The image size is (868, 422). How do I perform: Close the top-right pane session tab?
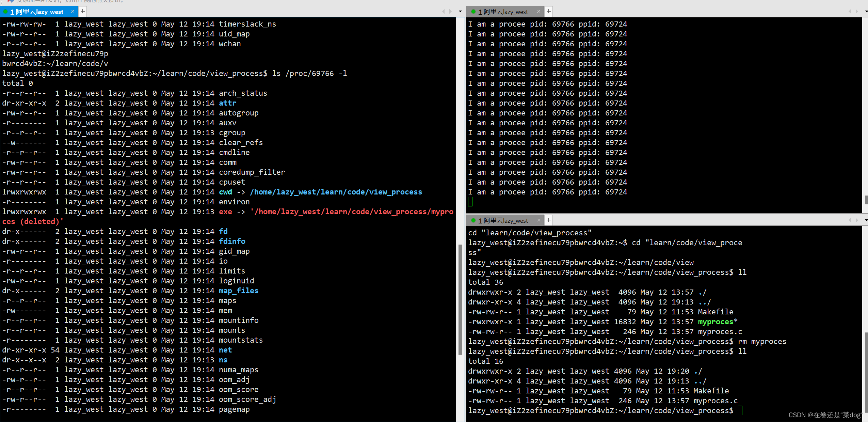(x=539, y=12)
